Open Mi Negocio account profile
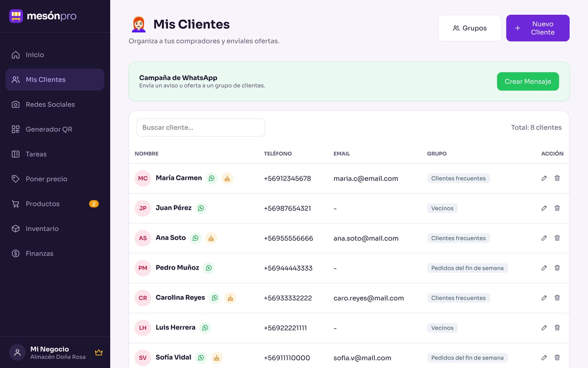This screenshot has width=588, height=368. point(55,353)
